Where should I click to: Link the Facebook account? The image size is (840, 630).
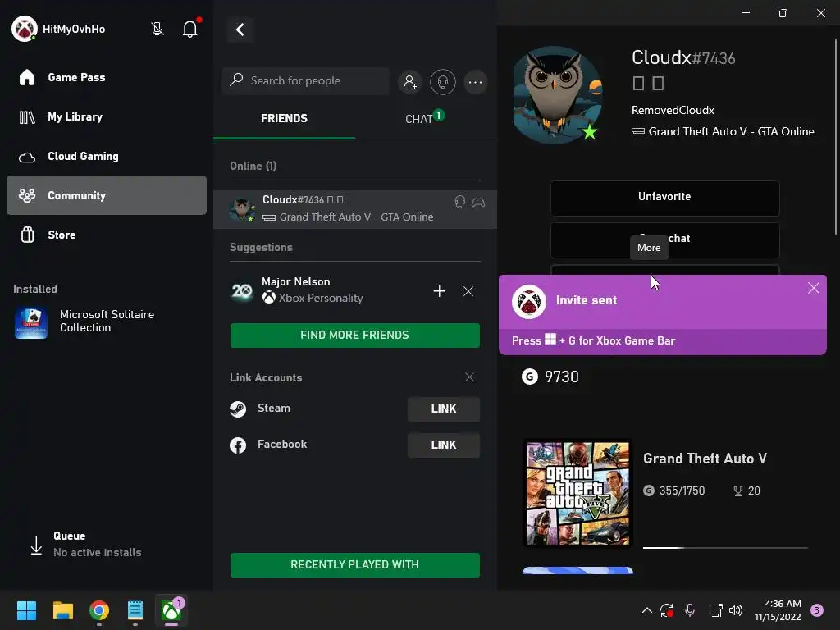444,445
